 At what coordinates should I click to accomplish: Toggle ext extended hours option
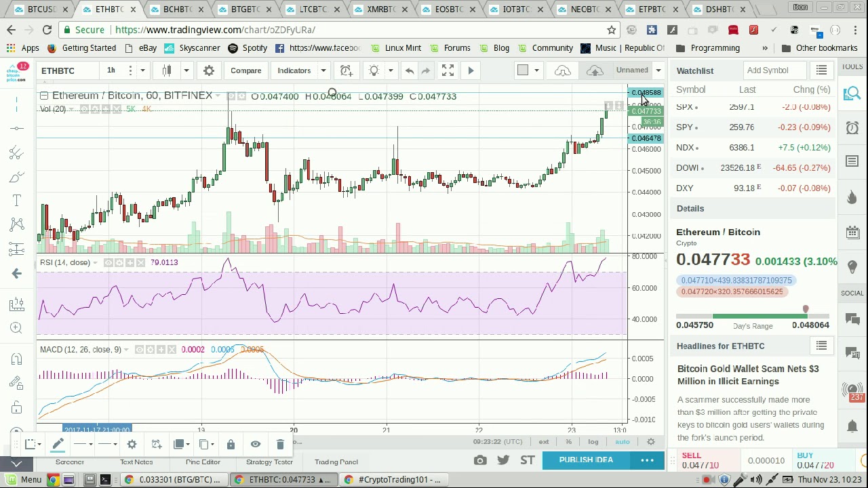coord(544,442)
